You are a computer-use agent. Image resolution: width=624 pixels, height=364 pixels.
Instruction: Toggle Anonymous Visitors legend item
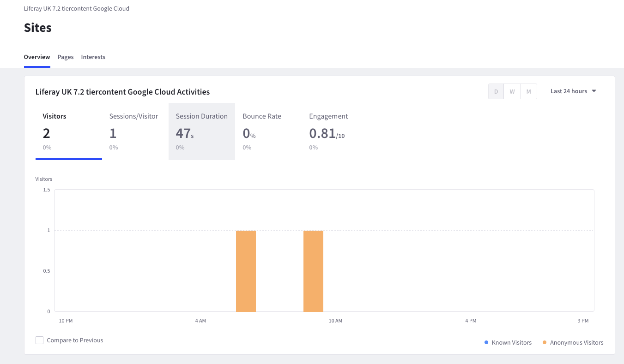pyautogui.click(x=573, y=343)
